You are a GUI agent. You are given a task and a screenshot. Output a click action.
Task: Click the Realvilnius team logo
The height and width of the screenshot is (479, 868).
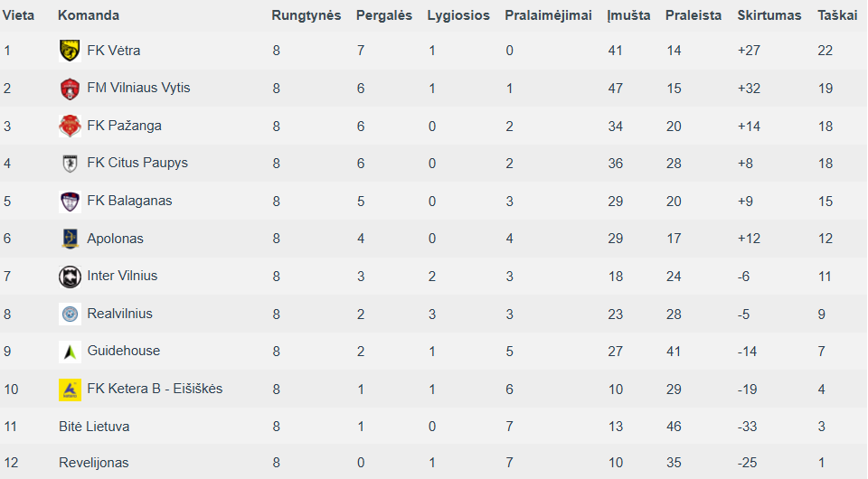[x=70, y=315]
